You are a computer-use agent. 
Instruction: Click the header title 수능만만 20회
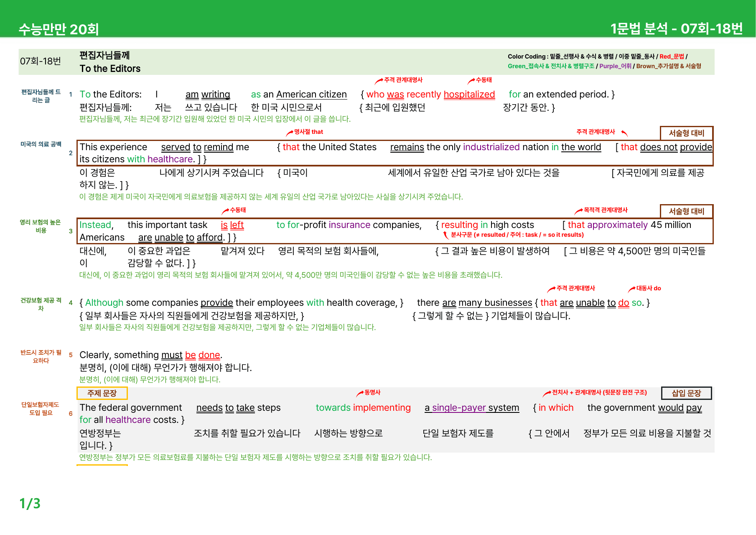point(59,29)
